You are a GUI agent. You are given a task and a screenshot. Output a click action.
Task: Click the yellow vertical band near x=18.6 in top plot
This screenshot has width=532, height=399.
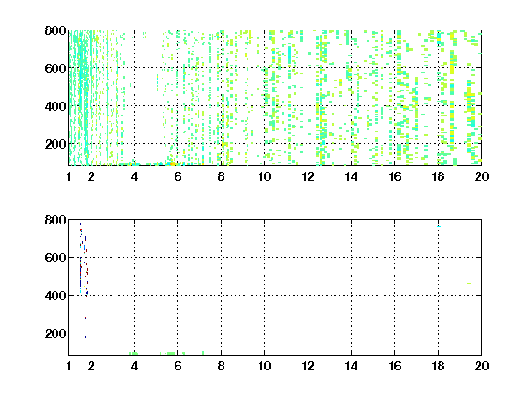tap(452, 91)
